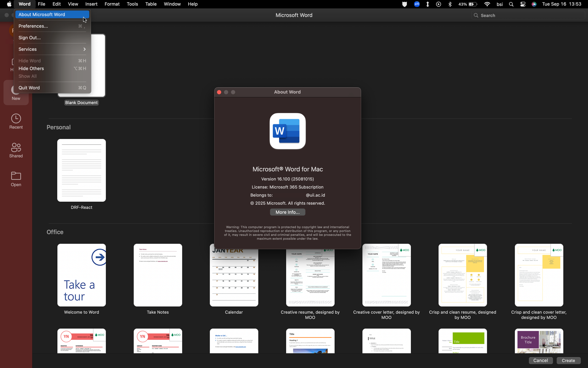Click the Open folder icon in sidebar

pos(16,176)
